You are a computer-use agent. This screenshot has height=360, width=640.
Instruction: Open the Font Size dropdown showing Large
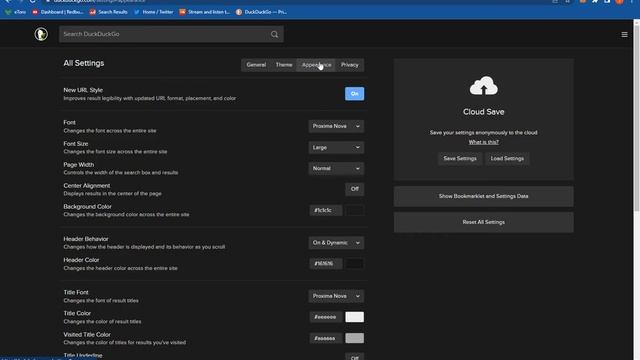(336, 147)
